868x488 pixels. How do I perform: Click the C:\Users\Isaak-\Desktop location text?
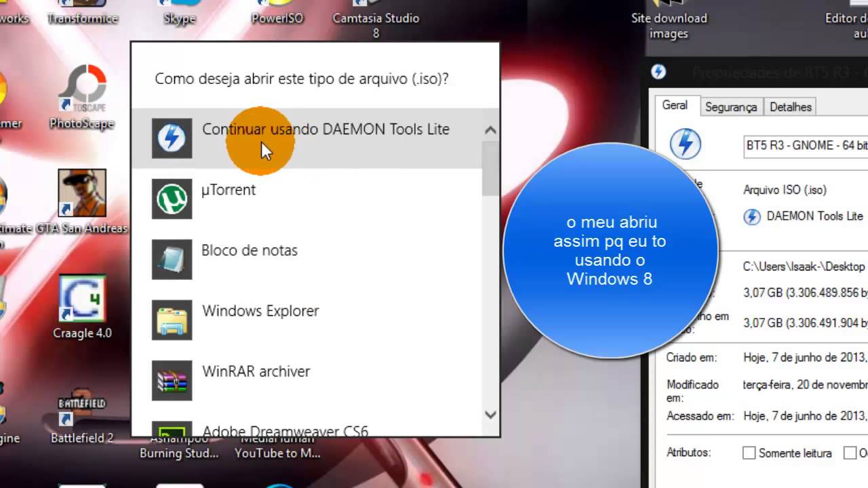804,267
